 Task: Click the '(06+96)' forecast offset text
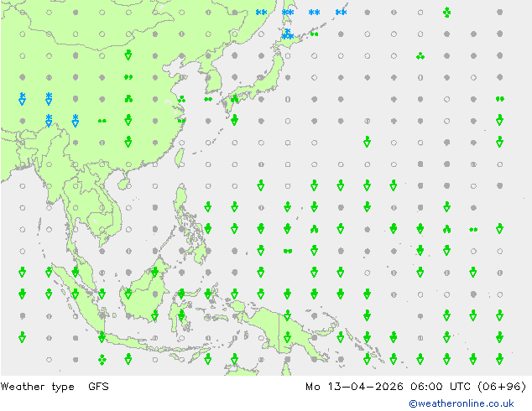(x=502, y=386)
